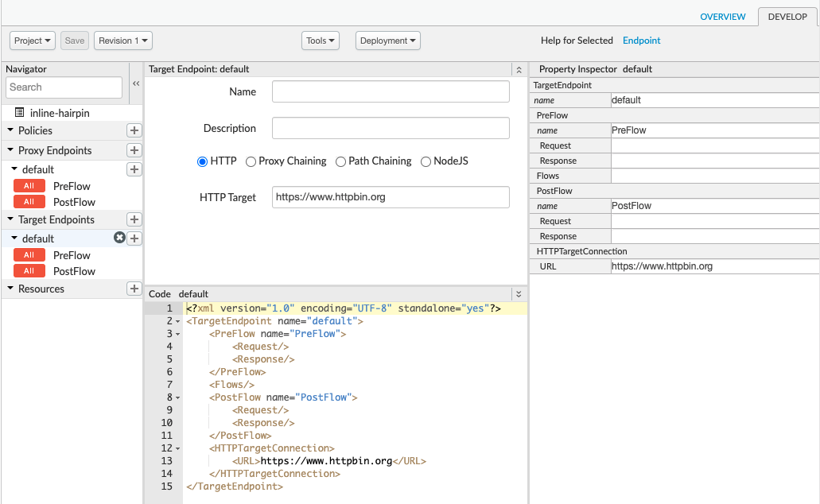Click the plus icon next to the default target endpoint

[x=134, y=238]
